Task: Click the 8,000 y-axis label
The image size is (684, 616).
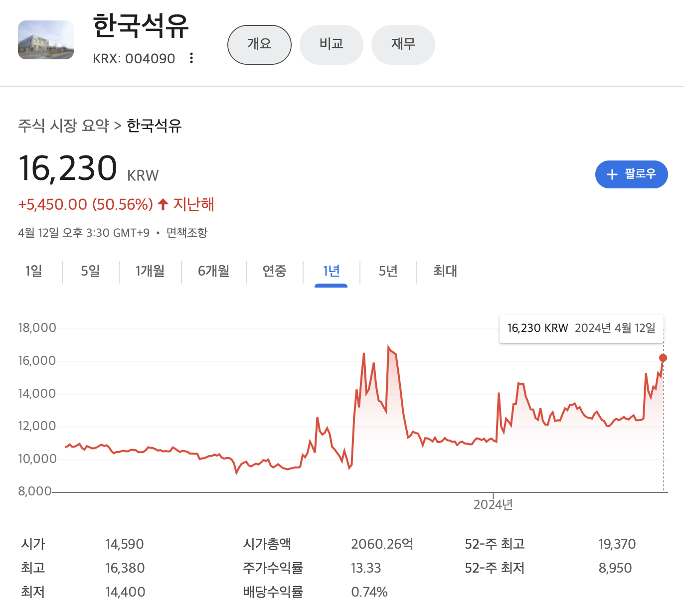Action: pos(35,491)
